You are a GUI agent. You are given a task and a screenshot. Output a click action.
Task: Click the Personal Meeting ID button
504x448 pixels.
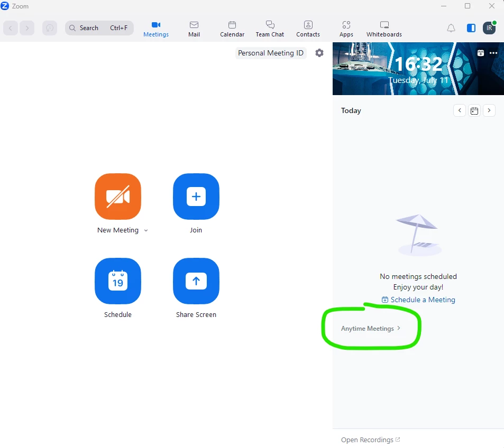[x=271, y=53]
